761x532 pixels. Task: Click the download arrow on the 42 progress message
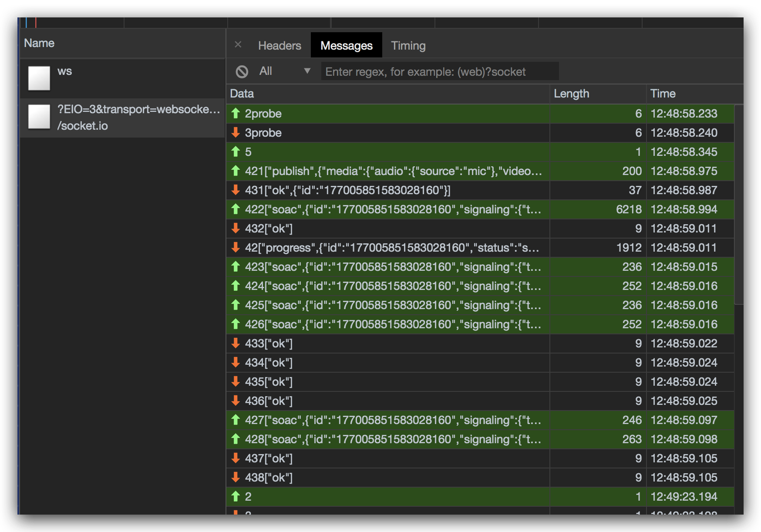[236, 248]
